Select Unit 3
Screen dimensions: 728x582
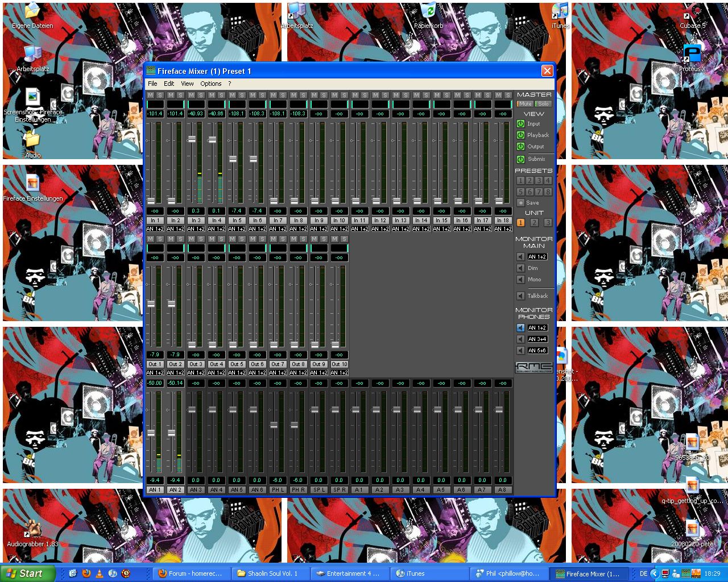[x=548, y=223]
